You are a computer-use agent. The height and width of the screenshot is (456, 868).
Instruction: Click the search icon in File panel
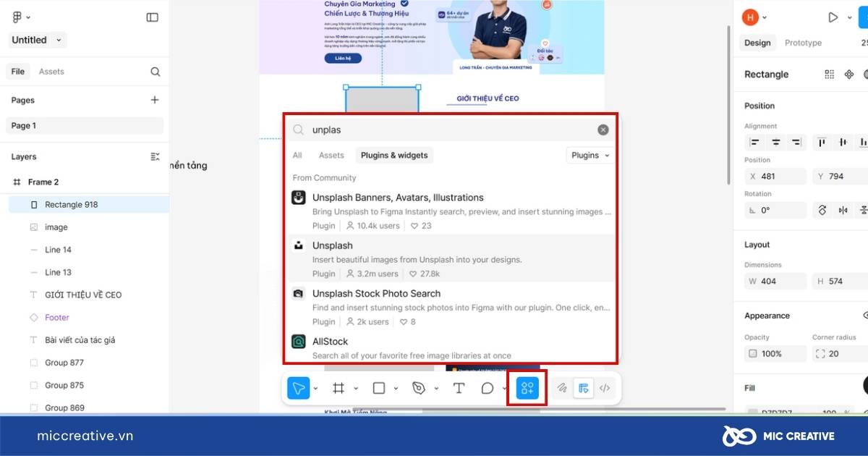(155, 72)
